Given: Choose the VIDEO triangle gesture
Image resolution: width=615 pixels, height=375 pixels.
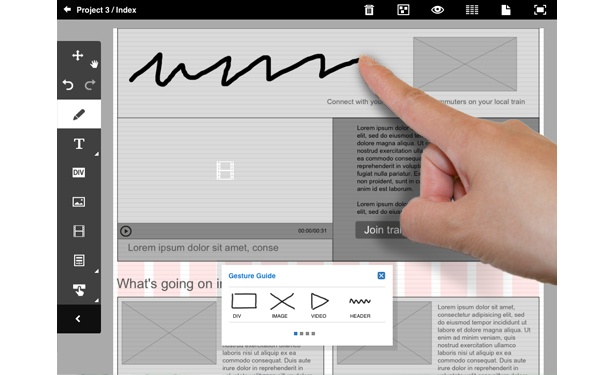Looking at the screenshot, I should tap(319, 305).
